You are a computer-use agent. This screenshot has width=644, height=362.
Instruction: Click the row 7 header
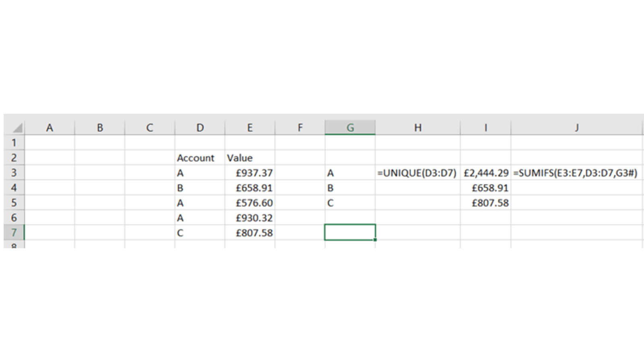point(14,232)
